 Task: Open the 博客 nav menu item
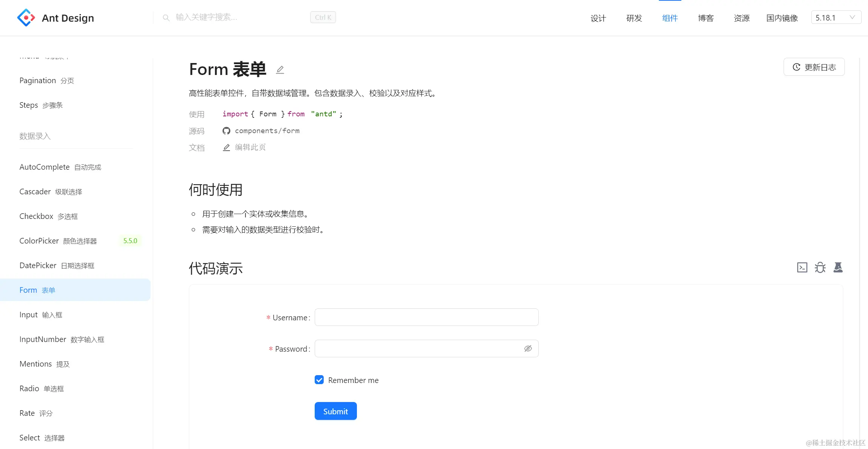[706, 18]
